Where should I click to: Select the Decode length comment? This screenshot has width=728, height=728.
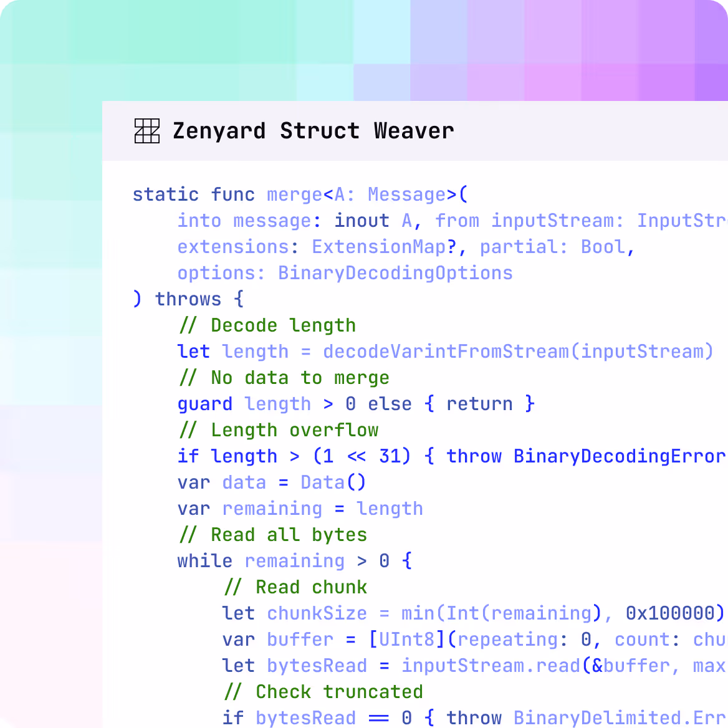point(267,325)
